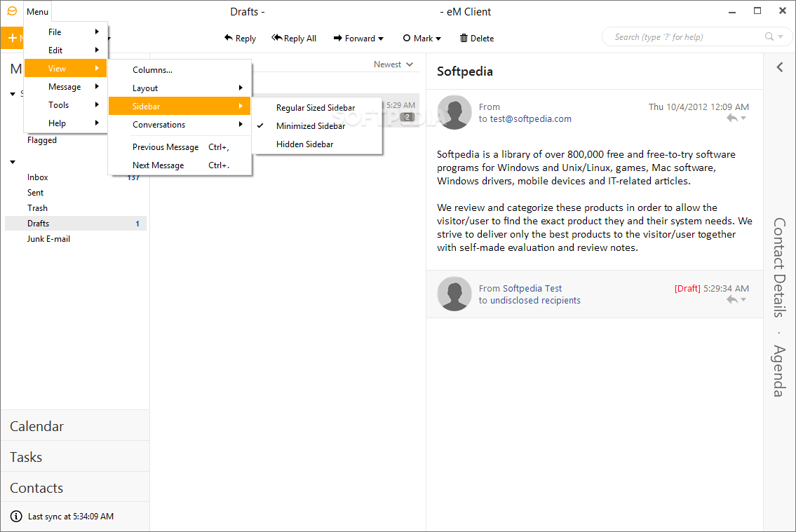Open the Junk E-mail folder
The image size is (796, 532).
point(76,239)
